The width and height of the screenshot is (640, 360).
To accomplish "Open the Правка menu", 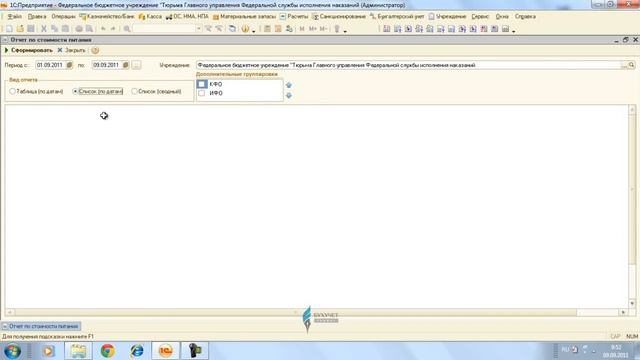I will 37,16.
